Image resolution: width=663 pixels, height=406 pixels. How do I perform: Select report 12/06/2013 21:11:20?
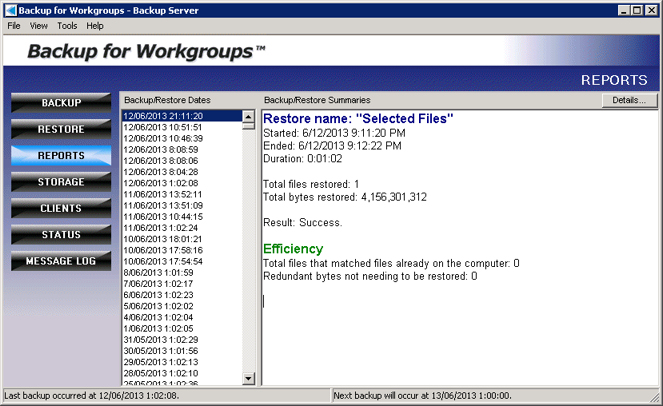tap(182, 116)
